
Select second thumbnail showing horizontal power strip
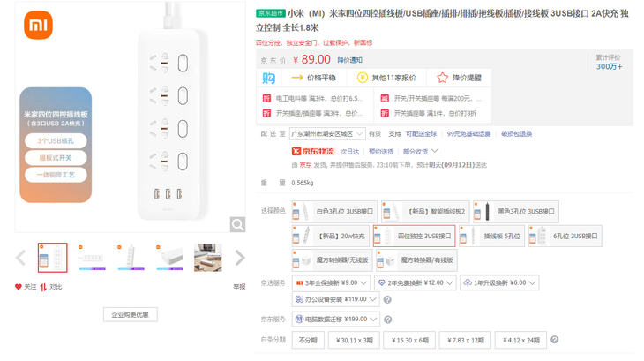[92, 258]
